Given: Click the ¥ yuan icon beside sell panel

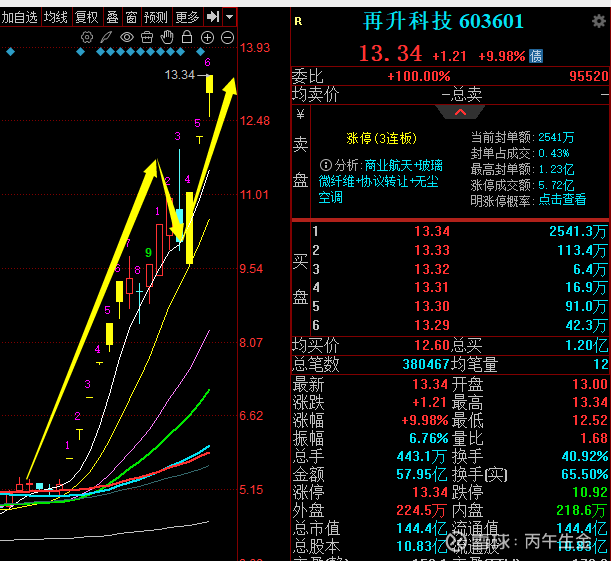Looking at the screenshot, I should click(300, 115).
